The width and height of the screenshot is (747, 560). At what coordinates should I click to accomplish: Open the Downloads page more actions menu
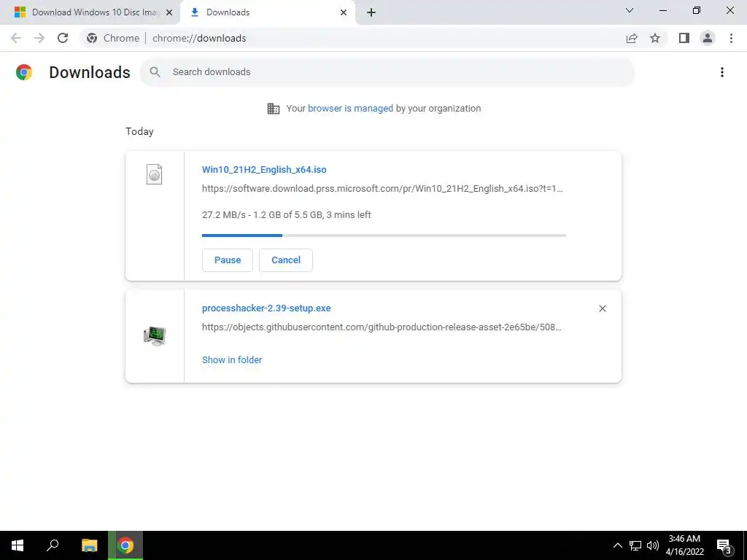coord(721,72)
